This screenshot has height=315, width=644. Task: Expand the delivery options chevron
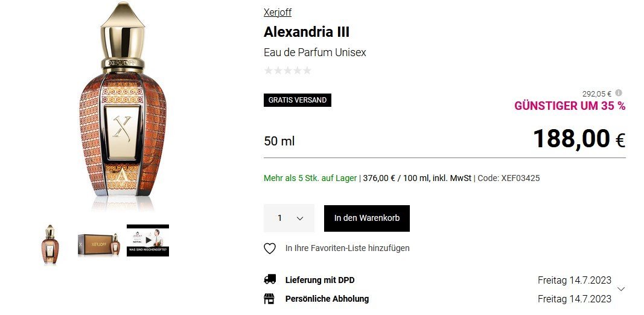[x=621, y=289]
